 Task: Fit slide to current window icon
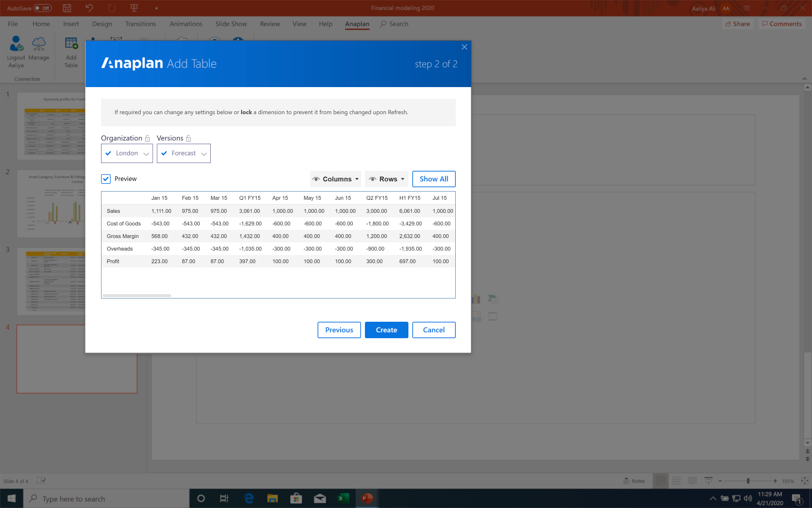point(805,481)
